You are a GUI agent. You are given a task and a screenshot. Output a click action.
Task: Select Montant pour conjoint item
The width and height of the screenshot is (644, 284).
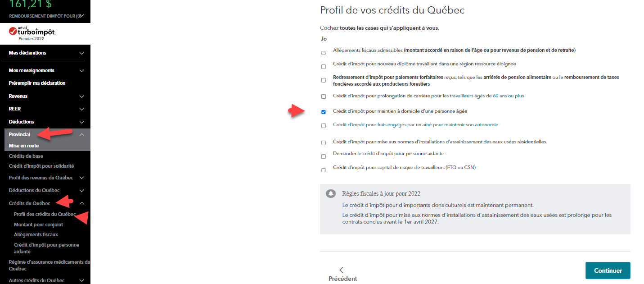coord(38,224)
